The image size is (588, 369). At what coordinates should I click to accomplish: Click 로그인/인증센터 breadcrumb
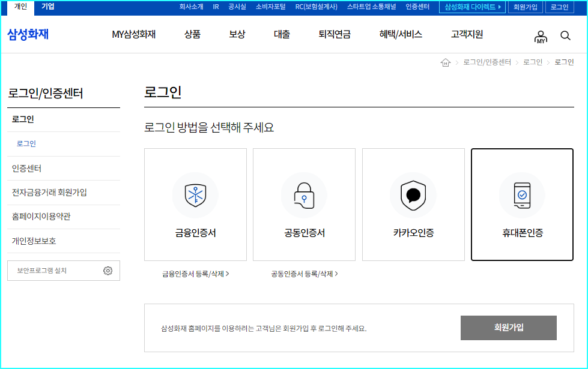coord(486,62)
